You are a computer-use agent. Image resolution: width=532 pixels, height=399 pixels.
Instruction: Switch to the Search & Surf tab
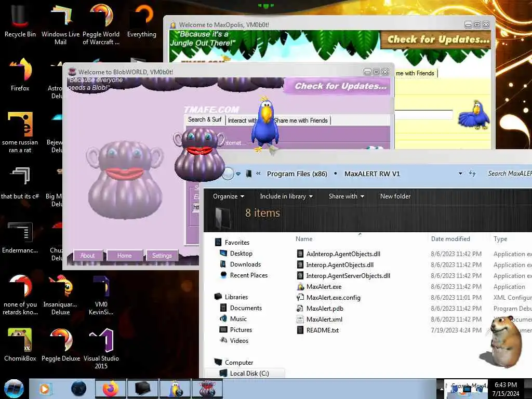tap(205, 120)
